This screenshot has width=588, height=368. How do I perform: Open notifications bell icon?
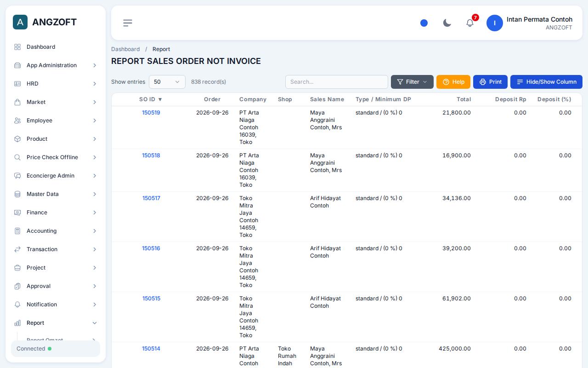coord(470,23)
